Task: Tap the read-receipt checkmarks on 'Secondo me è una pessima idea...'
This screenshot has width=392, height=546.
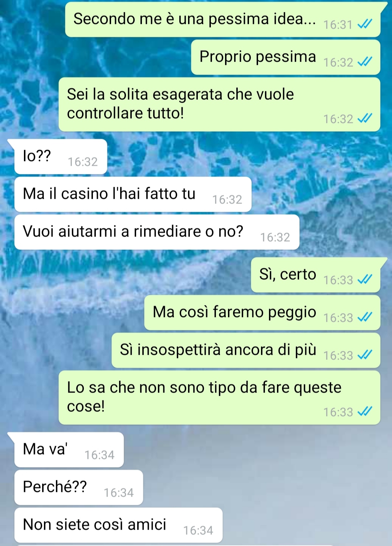Action: (365, 24)
